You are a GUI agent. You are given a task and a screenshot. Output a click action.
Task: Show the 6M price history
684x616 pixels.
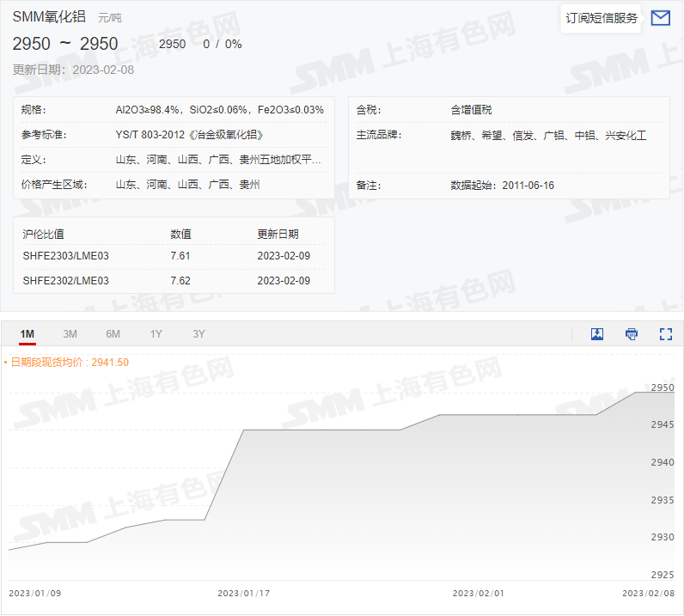click(x=113, y=334)
